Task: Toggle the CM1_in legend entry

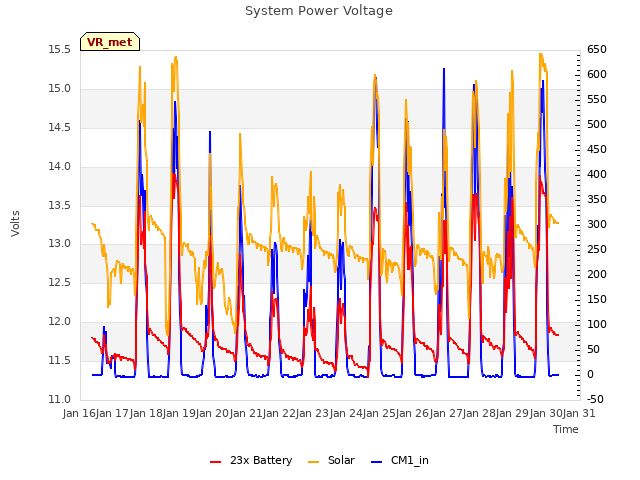Action: pyautogui.click(x=400, y=460)
